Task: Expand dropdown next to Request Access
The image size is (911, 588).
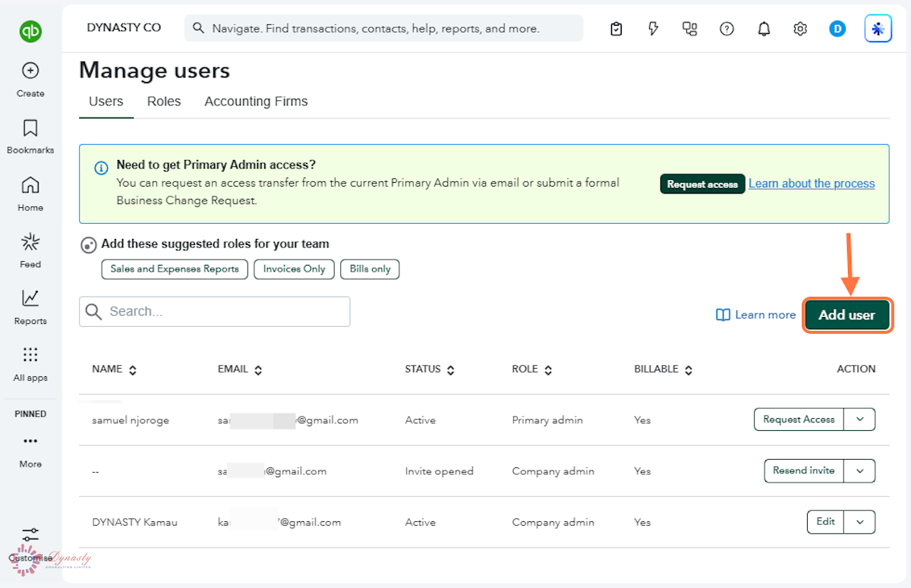Action: pos(859,420)
